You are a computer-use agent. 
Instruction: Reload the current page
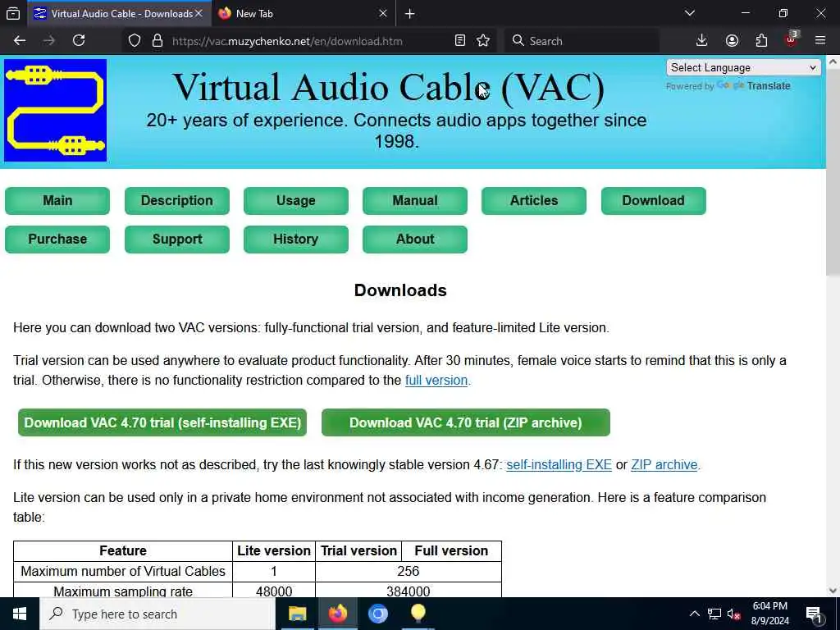click(x=79, y=41)
